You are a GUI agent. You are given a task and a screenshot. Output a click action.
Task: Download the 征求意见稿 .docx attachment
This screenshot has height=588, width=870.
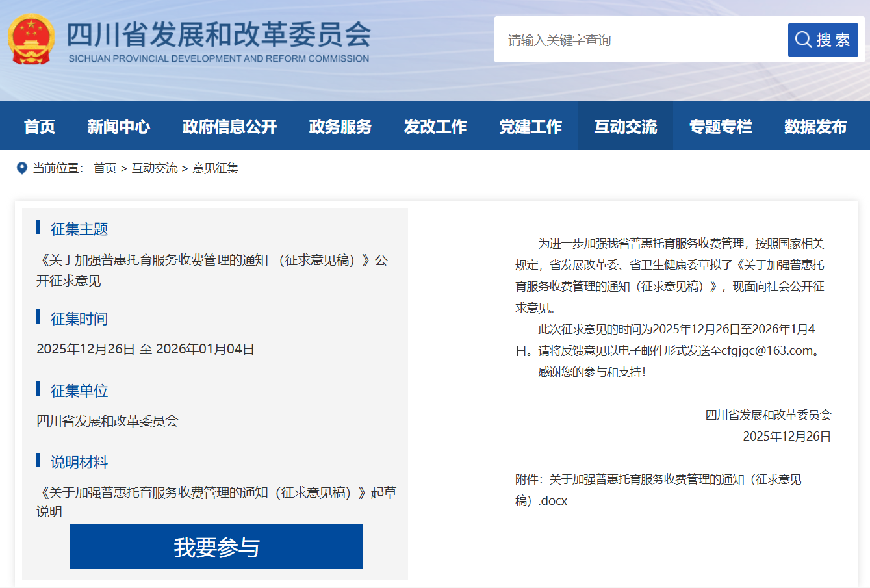(658, 490)
